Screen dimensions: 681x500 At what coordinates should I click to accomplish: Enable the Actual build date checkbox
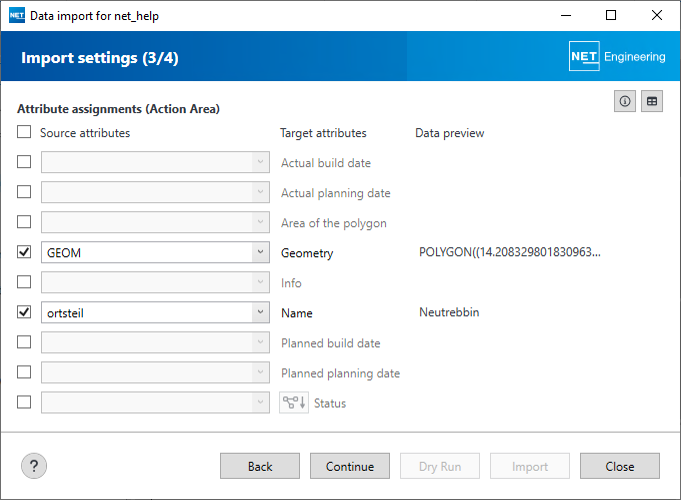[x=24, y=162]
